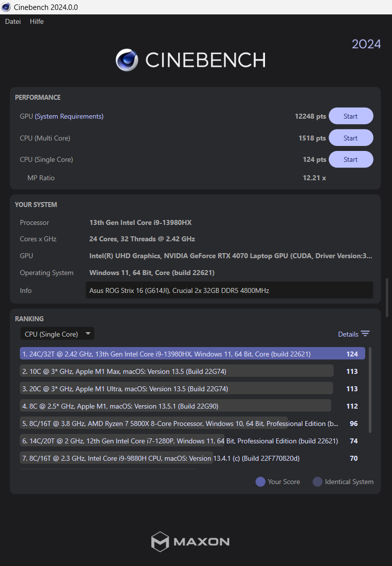Click the Identical System legend circle

[318, 482]
